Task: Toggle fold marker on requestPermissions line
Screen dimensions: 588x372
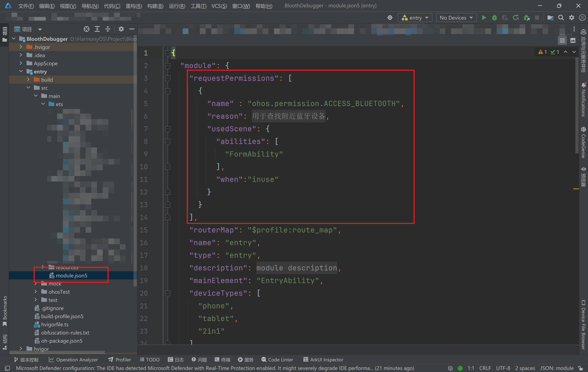Action: pos(168,78)
